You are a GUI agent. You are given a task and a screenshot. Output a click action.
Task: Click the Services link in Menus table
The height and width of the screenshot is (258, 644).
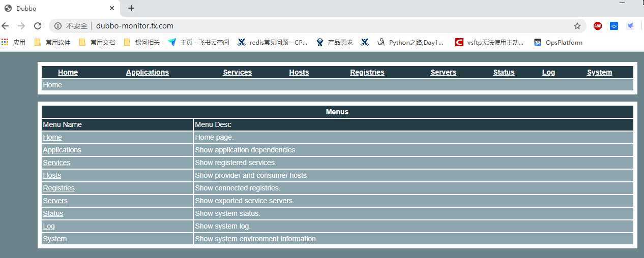tap(56, 163)
